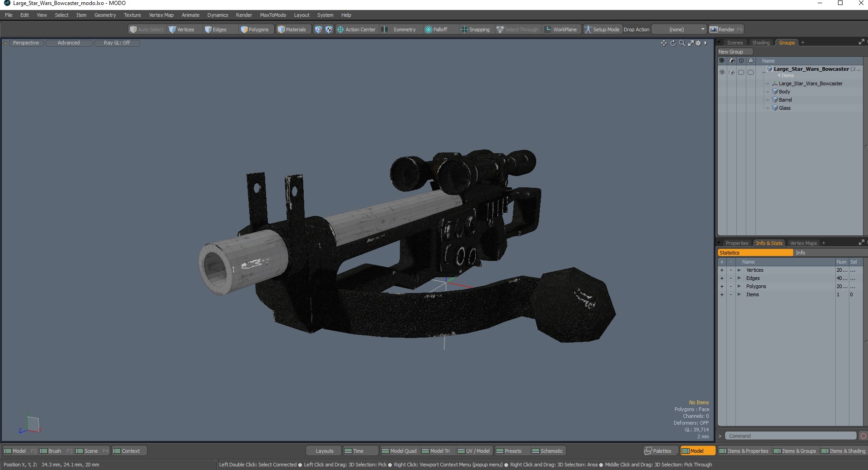Click the viewport pan (move) icon

[x=664, y=43]
